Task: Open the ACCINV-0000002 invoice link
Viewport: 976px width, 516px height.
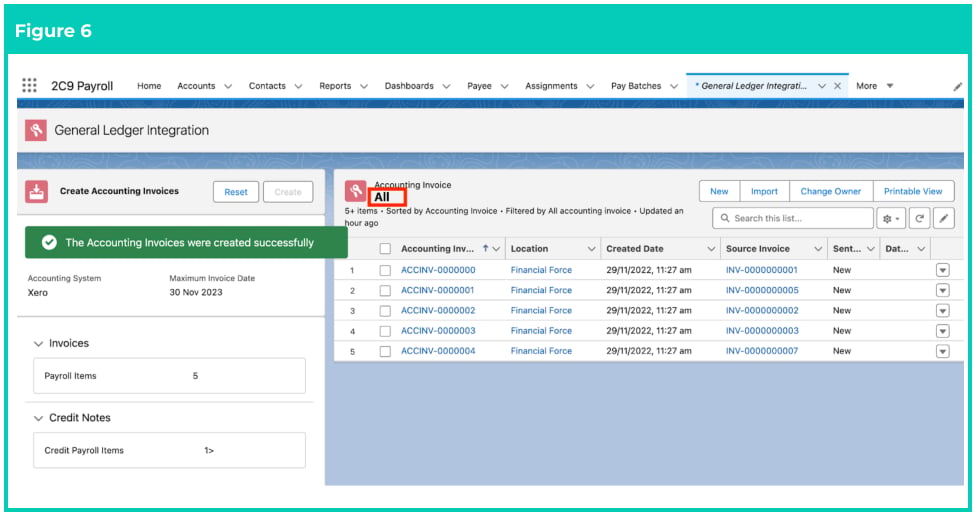Action: [438, 311]
